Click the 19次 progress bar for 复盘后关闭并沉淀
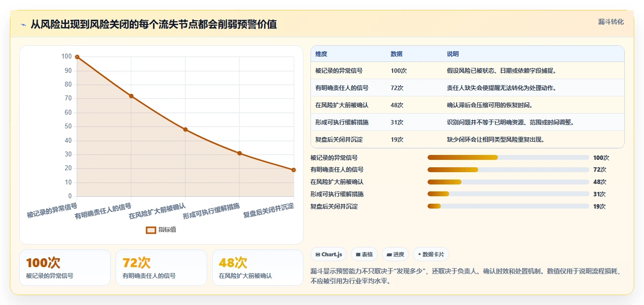The height and width of the screenshot is (305, 644). pyautogui.click(x=508, y=207)
